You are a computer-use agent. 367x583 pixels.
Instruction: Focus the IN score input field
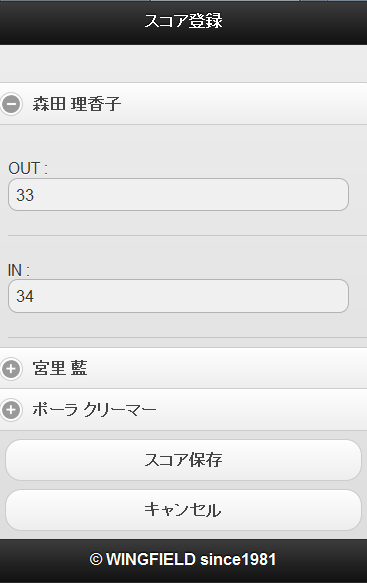click(x=178, y=296)
